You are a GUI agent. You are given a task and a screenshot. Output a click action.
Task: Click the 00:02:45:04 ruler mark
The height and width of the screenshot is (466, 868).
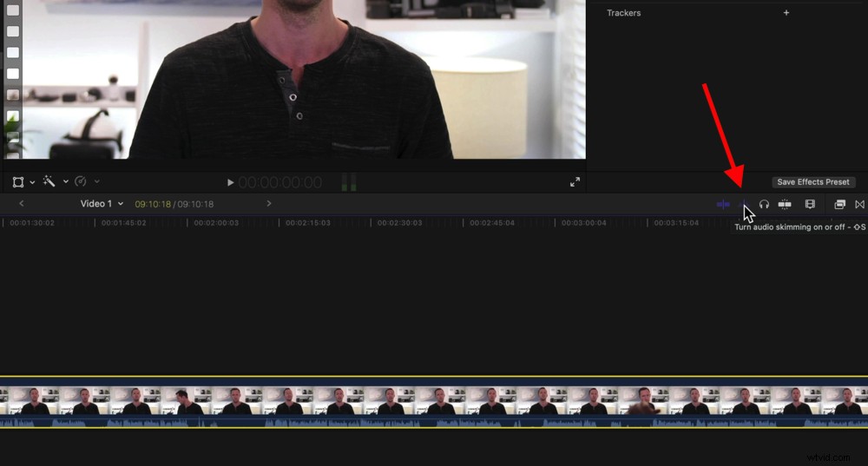[x=492, y=222]
